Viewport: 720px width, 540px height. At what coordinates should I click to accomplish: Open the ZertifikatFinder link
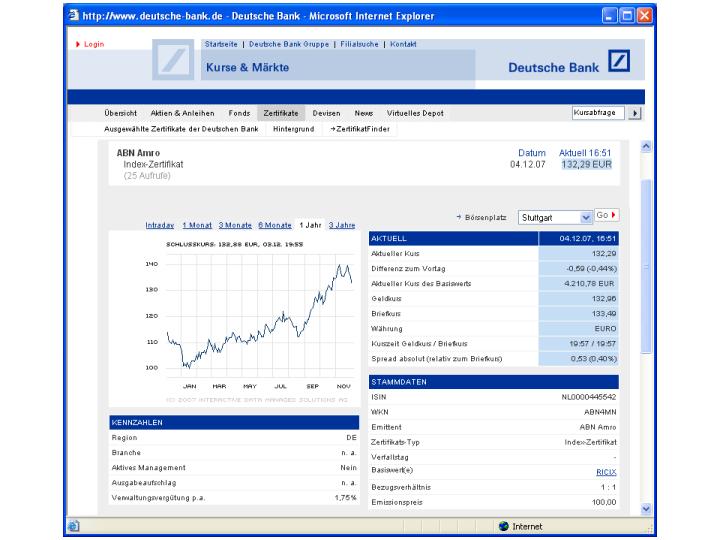tap(360, 129)
